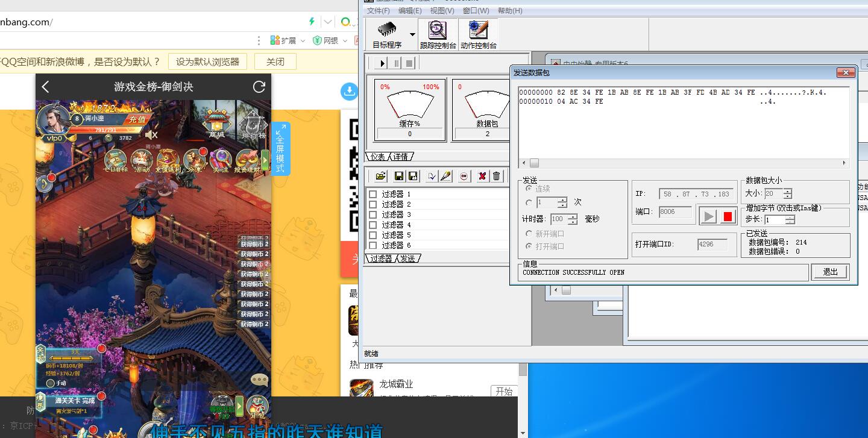Click the browser 关闭 prompt button
The width and height of the screenshot is (868, 438).
(x=275, y=61)
